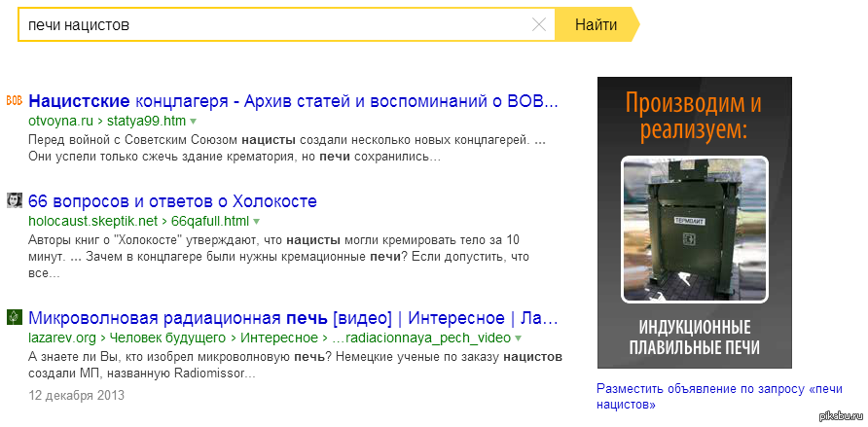Click the green lazarev.org result favicon
Screen dimensions: 868x427
15,317
